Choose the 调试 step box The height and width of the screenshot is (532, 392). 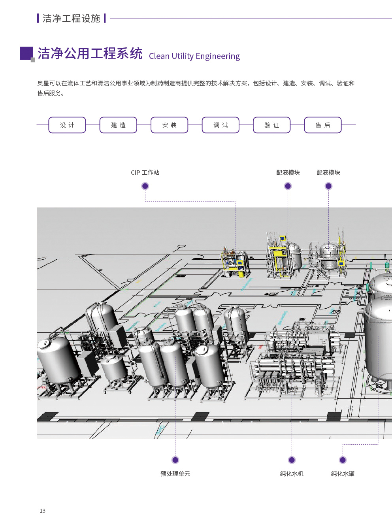220,125
